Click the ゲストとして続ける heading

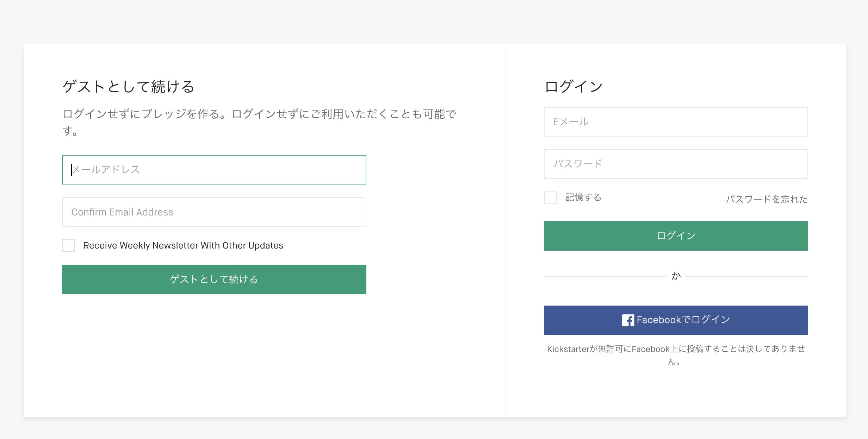pos(129,87)
